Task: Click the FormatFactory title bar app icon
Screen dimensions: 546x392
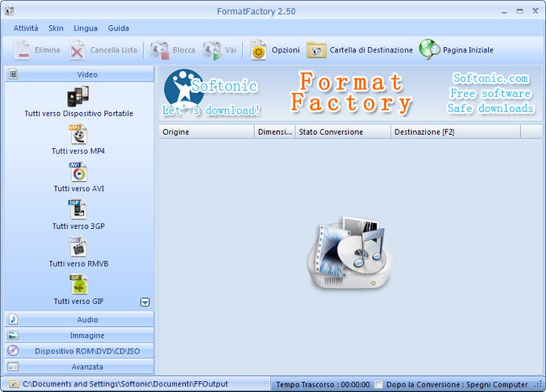Action: point(10,11)
